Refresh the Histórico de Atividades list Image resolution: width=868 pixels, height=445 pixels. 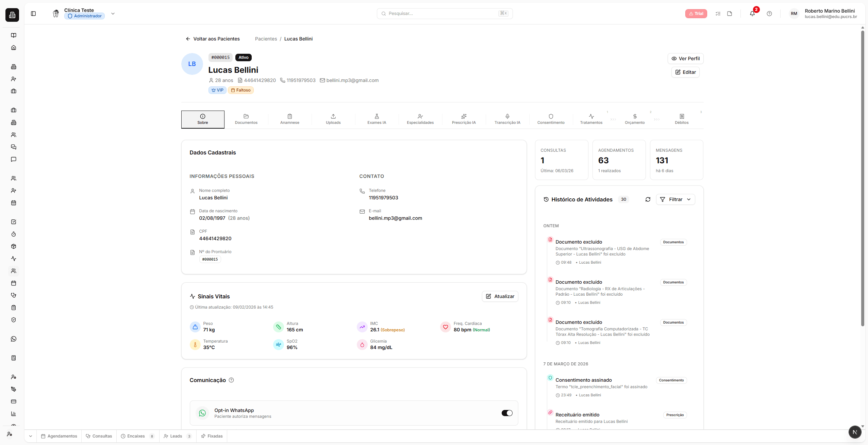click(648, 199)
